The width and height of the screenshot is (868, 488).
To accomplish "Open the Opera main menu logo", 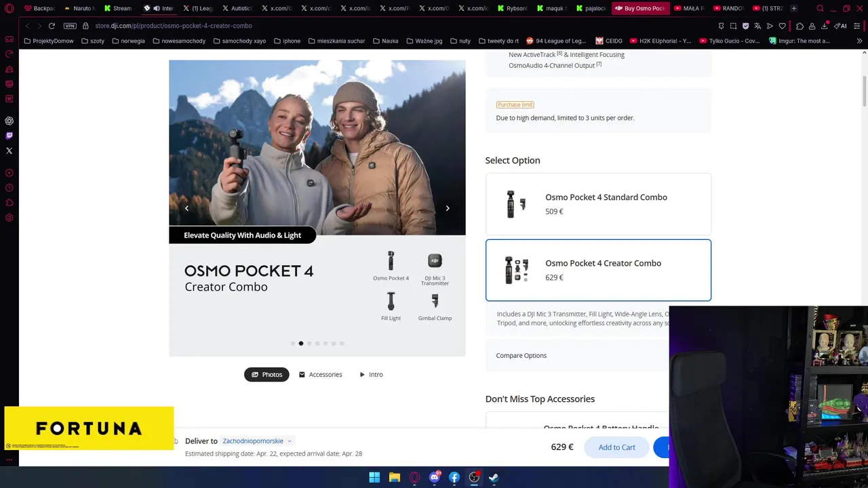I will pos(9,8).
